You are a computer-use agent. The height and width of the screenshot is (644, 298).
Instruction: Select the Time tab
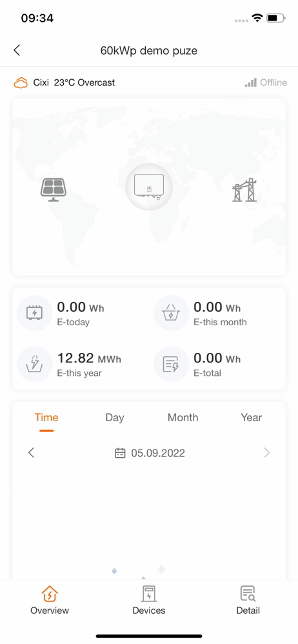(x=46, y=418)
